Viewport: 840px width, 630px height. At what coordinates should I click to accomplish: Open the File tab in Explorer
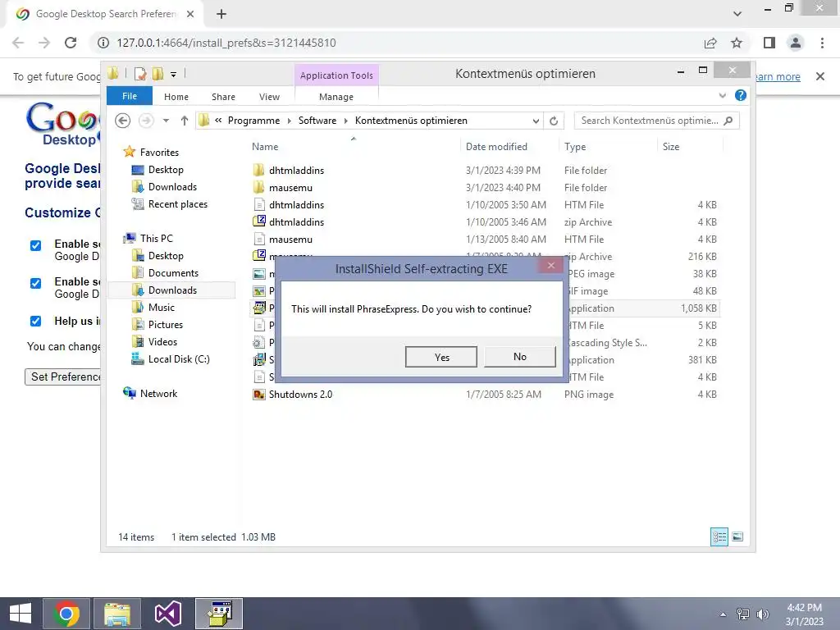tap(130, 96)
